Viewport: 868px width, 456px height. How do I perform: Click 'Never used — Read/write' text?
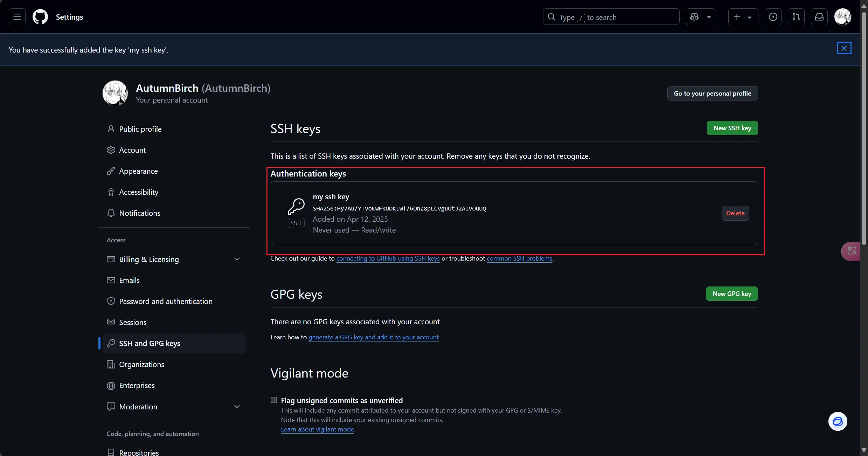tap(354, 230)
